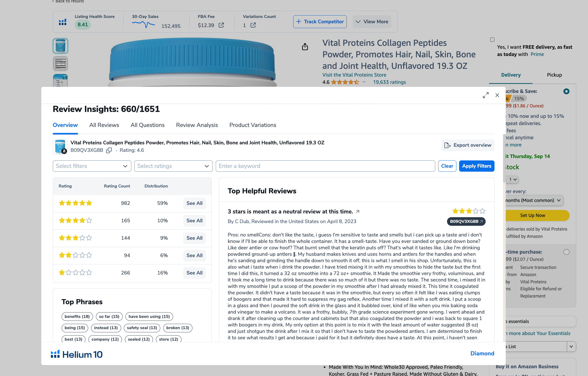Select the 'safety seal (13)' phrase chip
The width and height of the screenshot is (588, 376).
point(142,328)
